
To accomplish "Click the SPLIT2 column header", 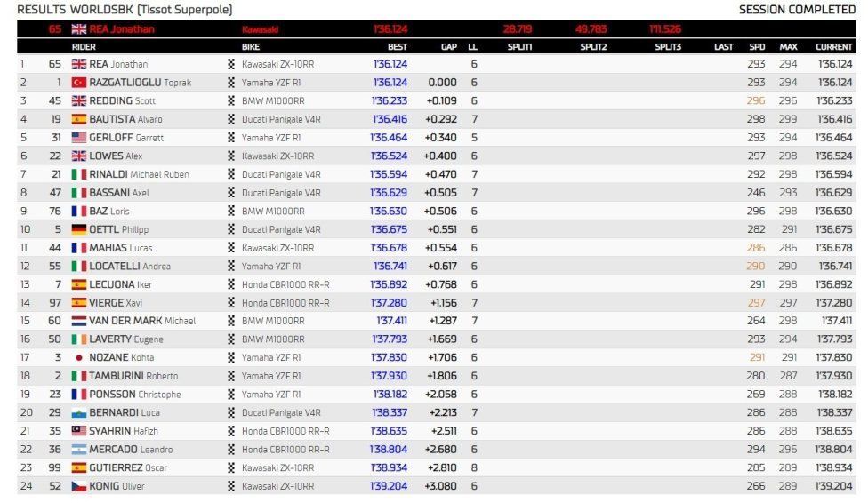I will tap(593, 47).
